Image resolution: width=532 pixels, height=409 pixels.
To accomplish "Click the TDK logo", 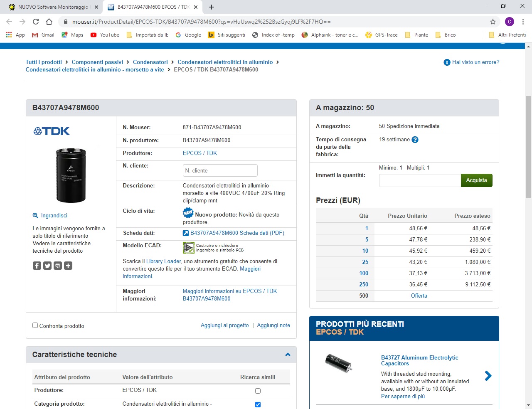I will tap(52, 131).
